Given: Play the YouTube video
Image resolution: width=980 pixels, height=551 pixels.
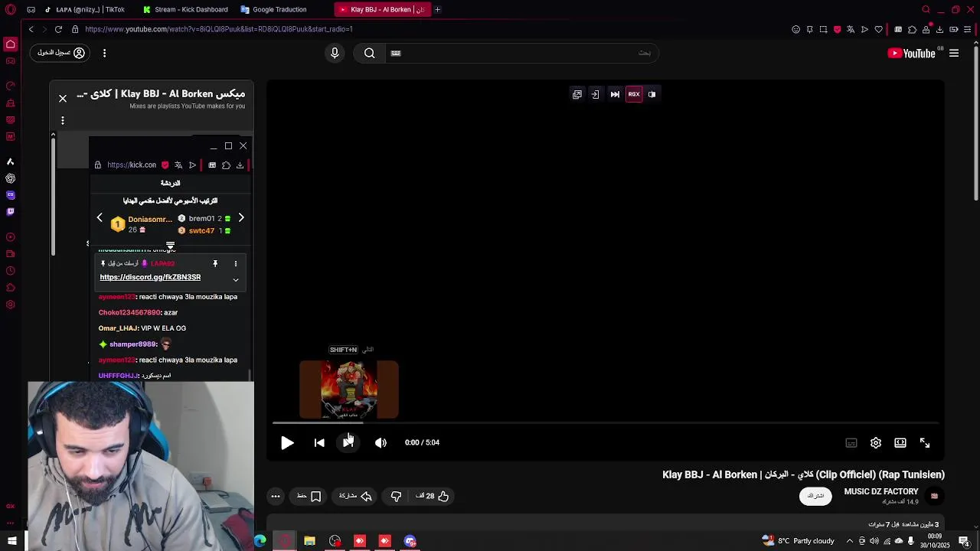Looking at the screenshot, I should pos(287,442).
